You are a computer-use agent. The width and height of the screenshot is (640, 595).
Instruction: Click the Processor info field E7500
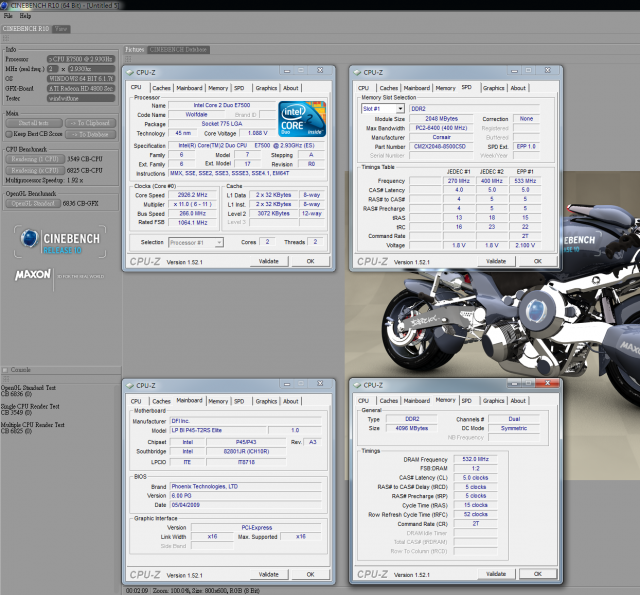point(81,59)
